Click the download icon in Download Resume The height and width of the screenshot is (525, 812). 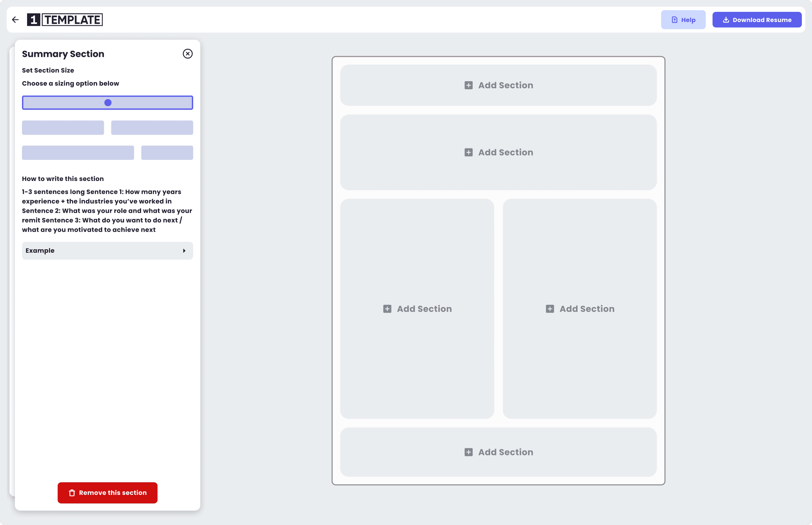(x=726, y=20)
